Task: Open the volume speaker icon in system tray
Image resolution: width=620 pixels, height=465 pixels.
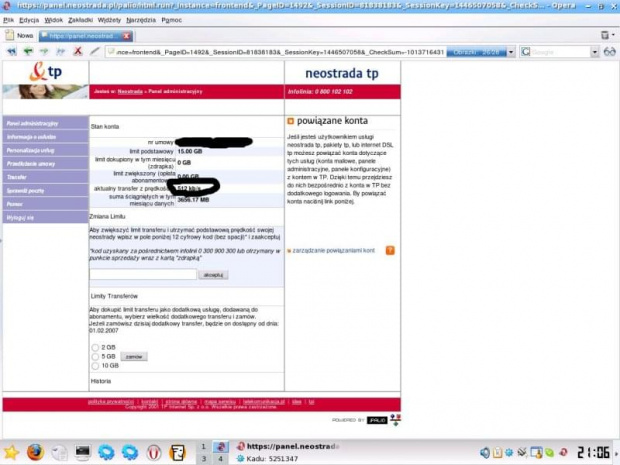Action: [485, 452]
